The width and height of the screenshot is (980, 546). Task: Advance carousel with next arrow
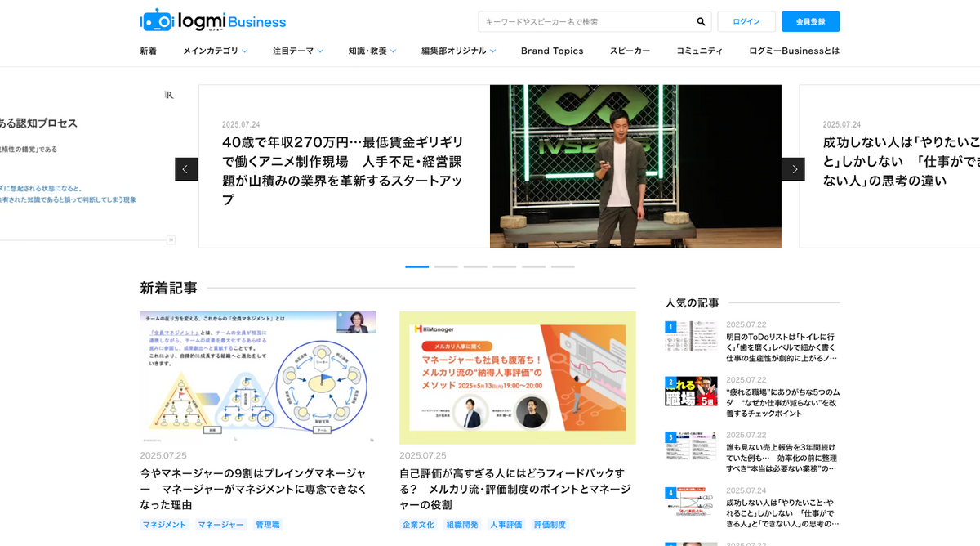pyautogui.click(x=793, y=169)
